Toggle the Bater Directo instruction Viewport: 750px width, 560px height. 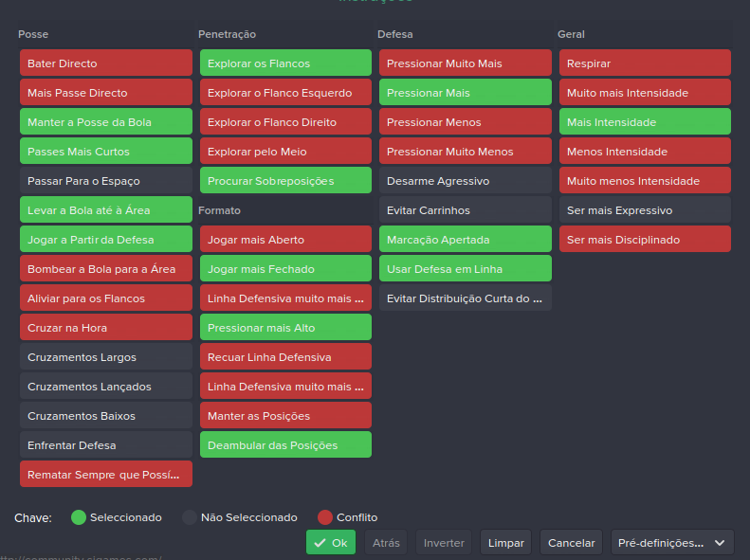105,63
